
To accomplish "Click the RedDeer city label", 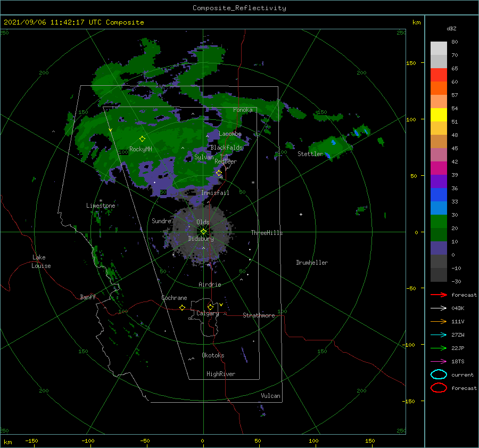I will [226, 161].
